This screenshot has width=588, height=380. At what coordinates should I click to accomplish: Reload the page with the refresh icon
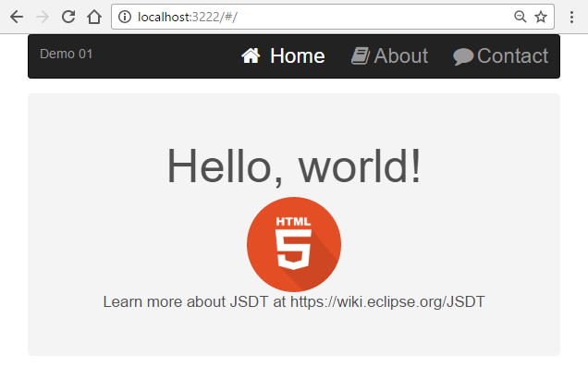coord(68,17)
